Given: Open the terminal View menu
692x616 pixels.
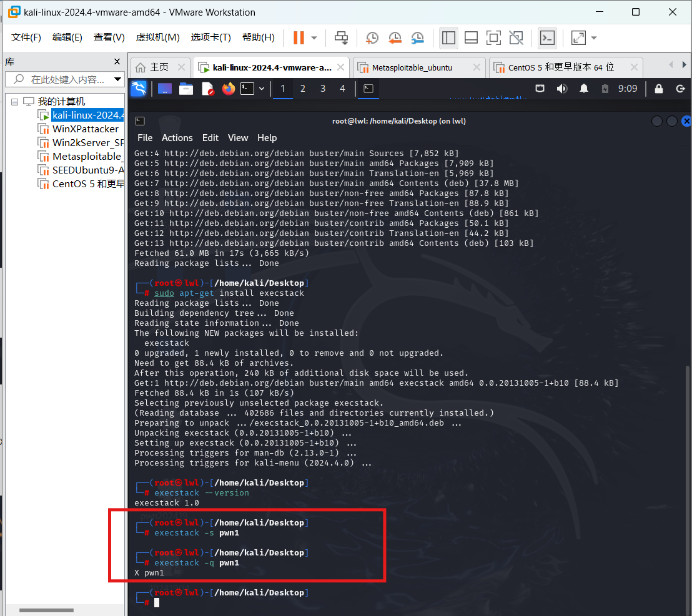Looking at the screenshot, I should pos(238,138).
